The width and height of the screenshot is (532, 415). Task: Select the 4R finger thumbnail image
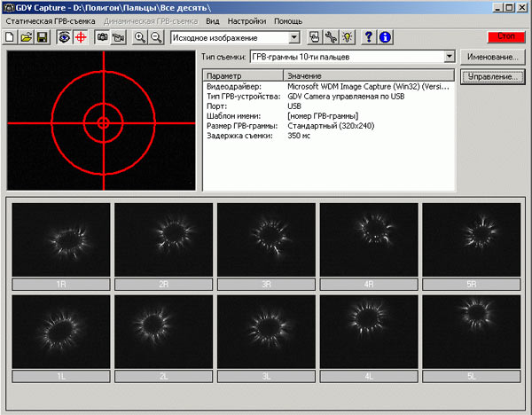(x=369, y=239)
